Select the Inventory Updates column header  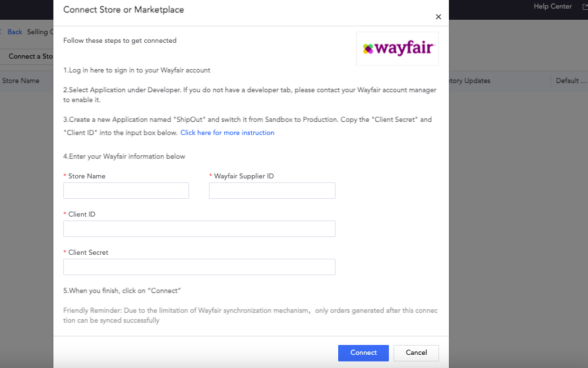469,80
